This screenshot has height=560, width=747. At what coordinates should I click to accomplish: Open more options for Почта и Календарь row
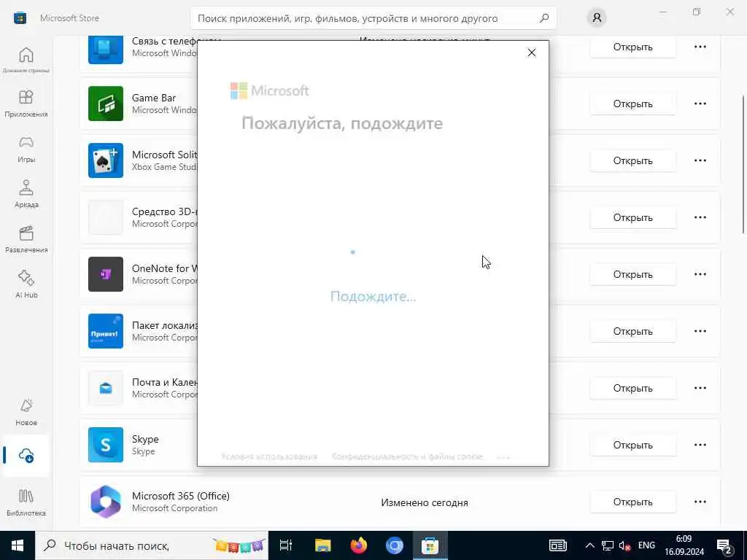click(700, 388)
